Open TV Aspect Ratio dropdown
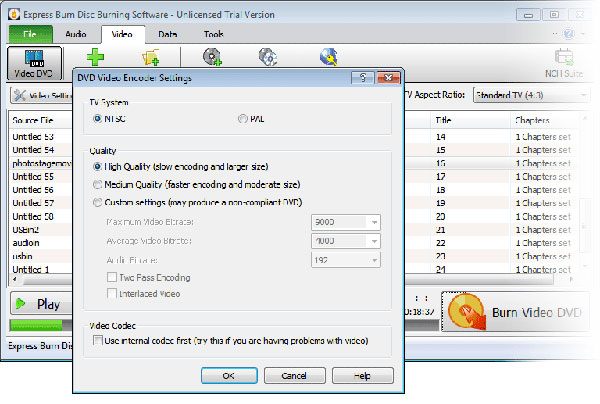Viewport: 600px width, 404px height. tap(531, 95)
